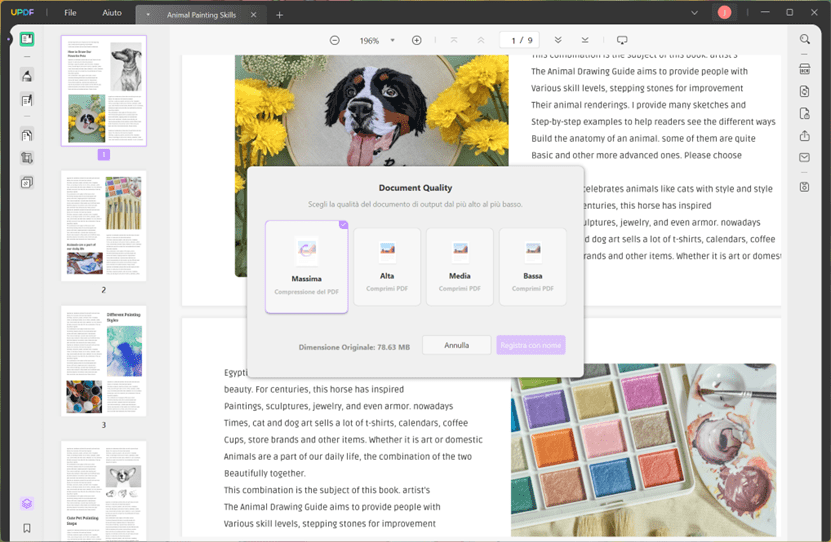Select the Crop Pages tool
This screenshot has height=542, width=831.
pyautogui.click(x=27, y=158)
